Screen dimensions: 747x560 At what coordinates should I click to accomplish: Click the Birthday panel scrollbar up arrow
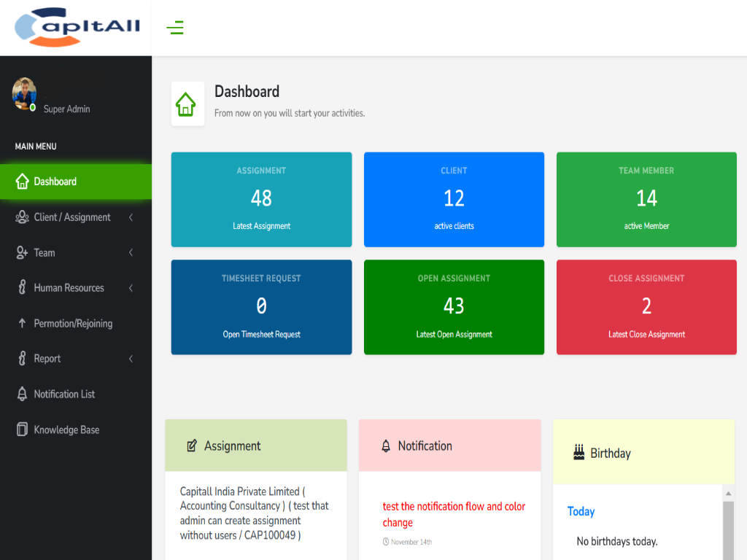tap(727, 494)
